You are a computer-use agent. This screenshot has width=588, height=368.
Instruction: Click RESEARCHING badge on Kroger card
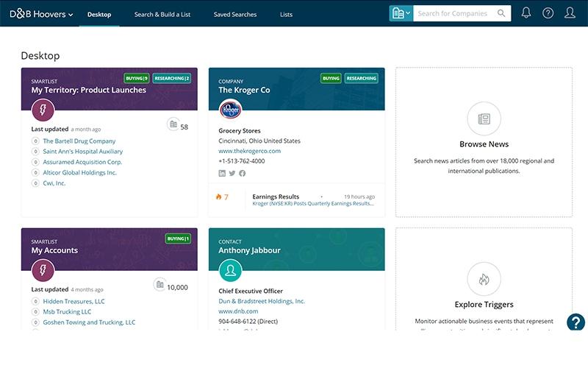362,78
